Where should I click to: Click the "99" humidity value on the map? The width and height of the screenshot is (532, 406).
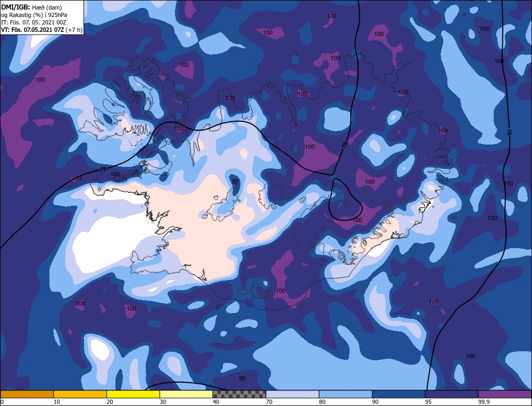pos(242,378)
